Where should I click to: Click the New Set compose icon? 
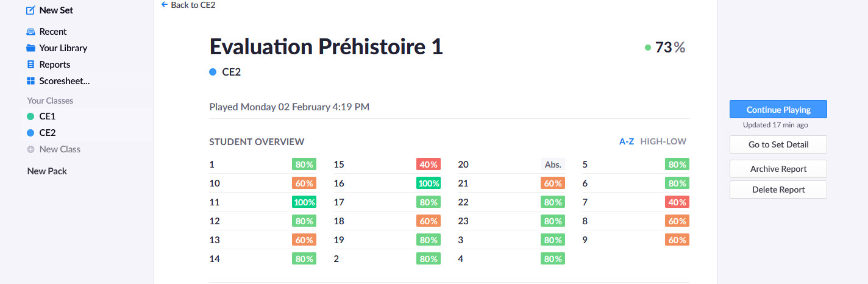(x=30, y=10)
